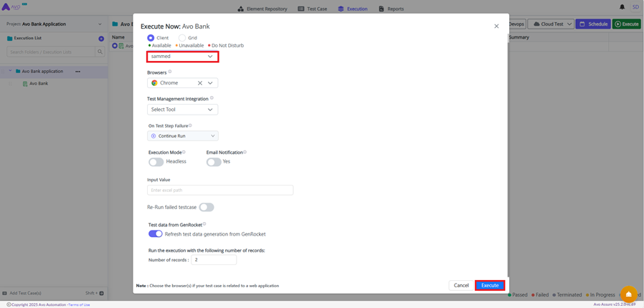
Task: Click the blue Execute button in dialog
Action: coord(490,285)
